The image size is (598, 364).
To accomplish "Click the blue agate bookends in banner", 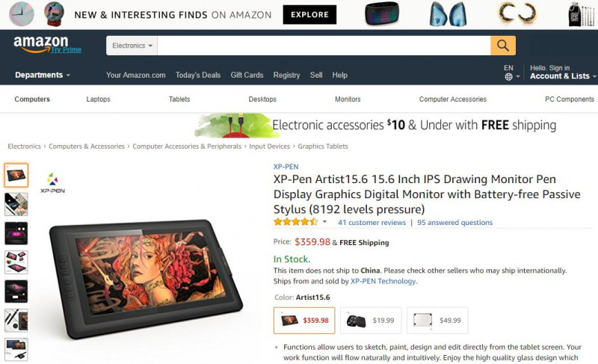I will click(448, 14).
